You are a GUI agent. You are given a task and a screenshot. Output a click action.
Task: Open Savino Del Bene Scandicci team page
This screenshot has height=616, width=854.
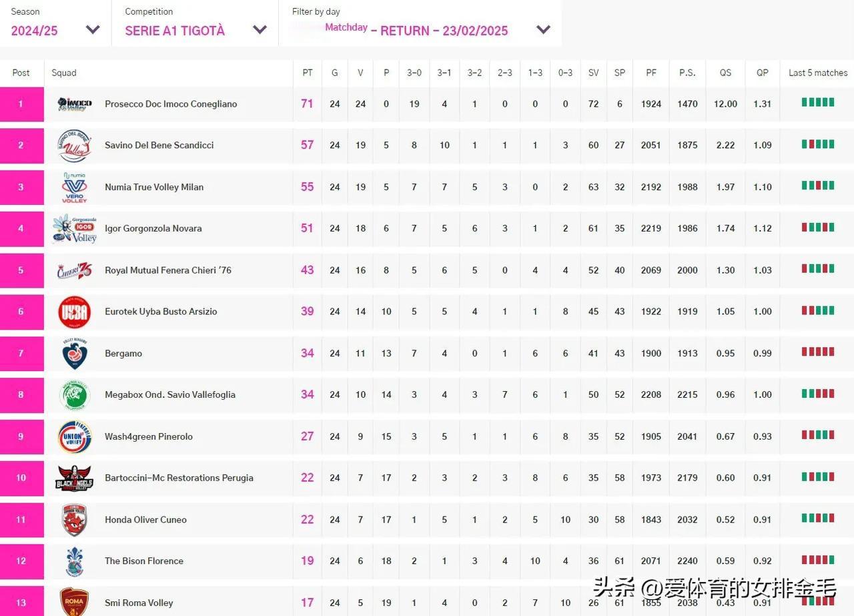[159, 145]
